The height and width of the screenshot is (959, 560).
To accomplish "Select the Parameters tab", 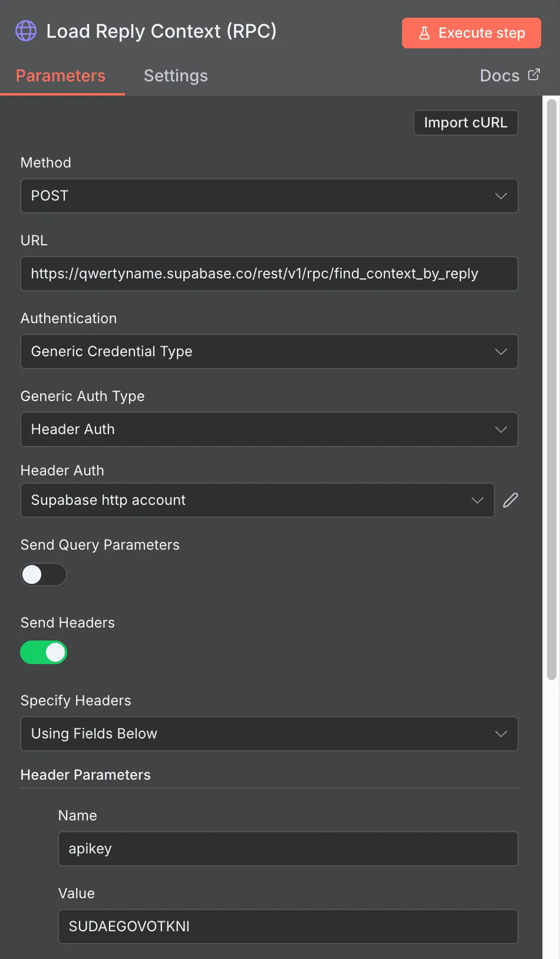I will click(61, 75).
